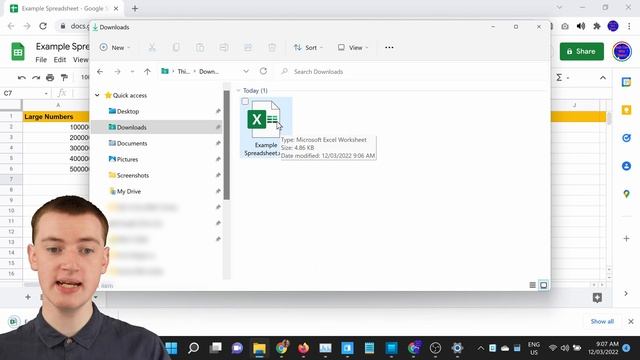Click Redo in the Sheets toolbar

click(36, 78)
